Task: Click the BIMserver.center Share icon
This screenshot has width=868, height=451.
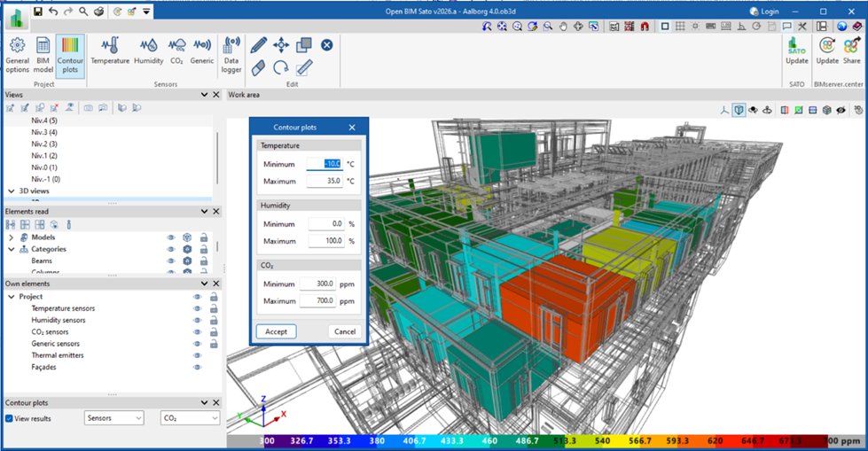Action: [x=851, y=51]
